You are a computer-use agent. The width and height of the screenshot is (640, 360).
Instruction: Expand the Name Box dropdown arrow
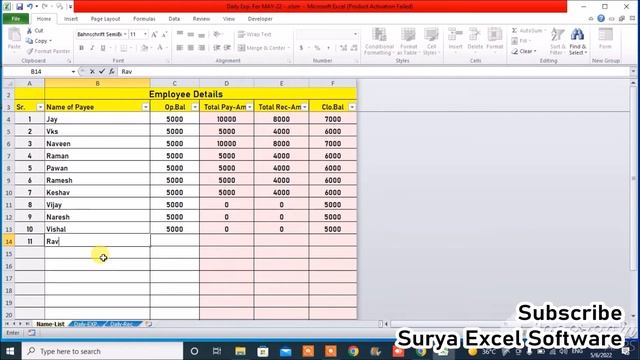tap(73, 72)
